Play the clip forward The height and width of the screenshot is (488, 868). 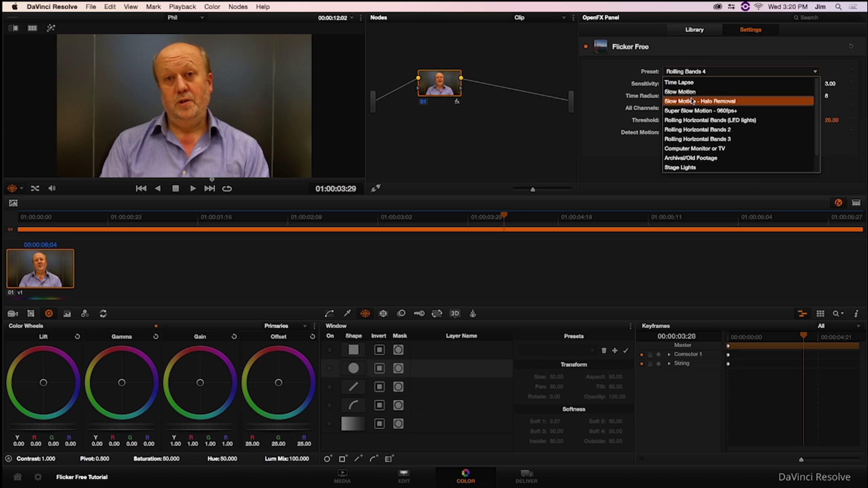(x=193, y=188)
